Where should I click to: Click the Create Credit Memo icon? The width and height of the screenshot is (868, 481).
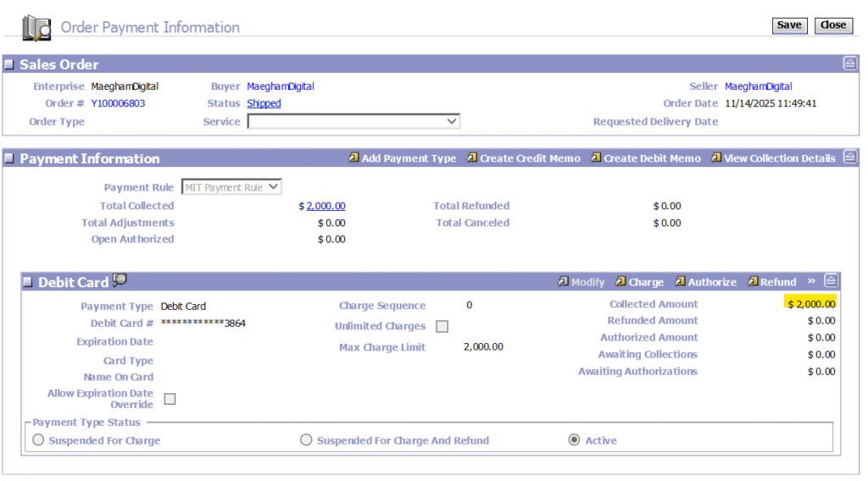(472, 158)
